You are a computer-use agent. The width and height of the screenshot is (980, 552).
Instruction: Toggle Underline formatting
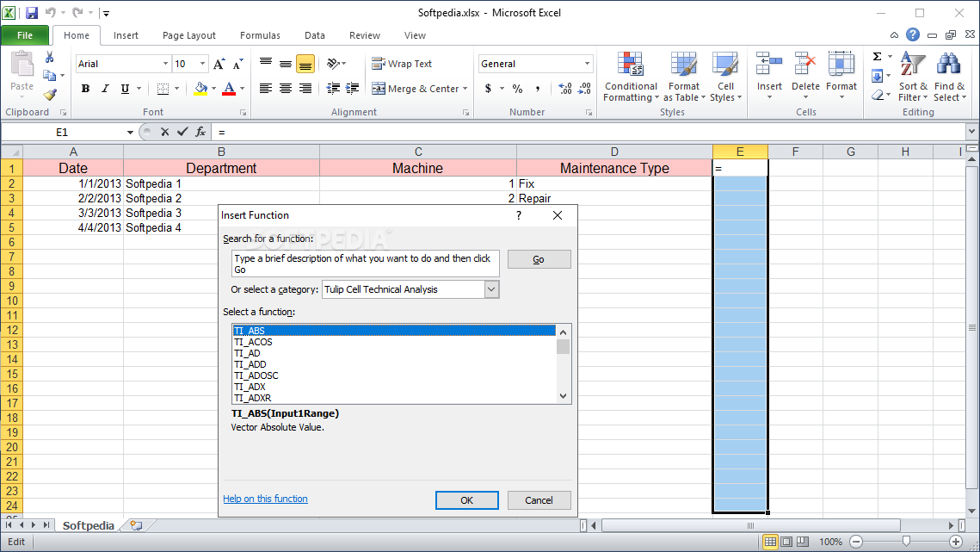point(125,89)
